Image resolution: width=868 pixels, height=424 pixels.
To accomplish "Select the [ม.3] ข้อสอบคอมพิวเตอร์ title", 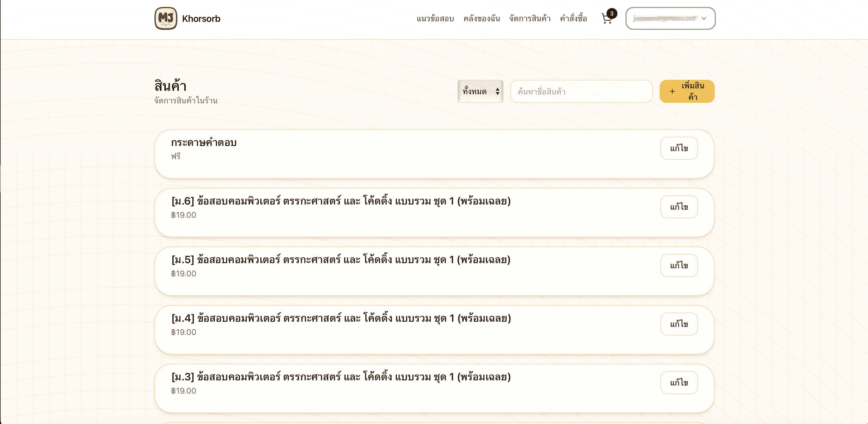I will coord(341,377).
